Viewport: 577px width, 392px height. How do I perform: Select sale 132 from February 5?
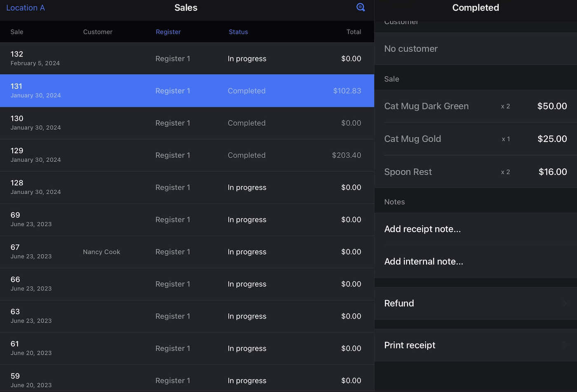click(187, 59)
